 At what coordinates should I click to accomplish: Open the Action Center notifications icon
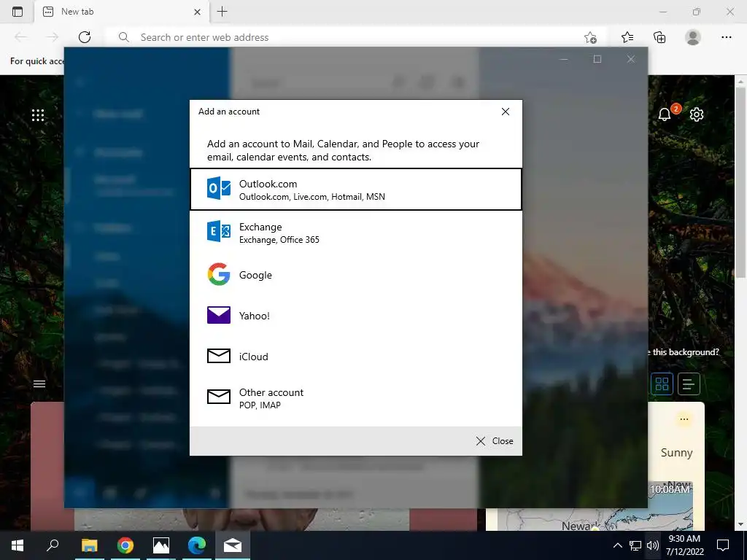(x=723, y=545)
